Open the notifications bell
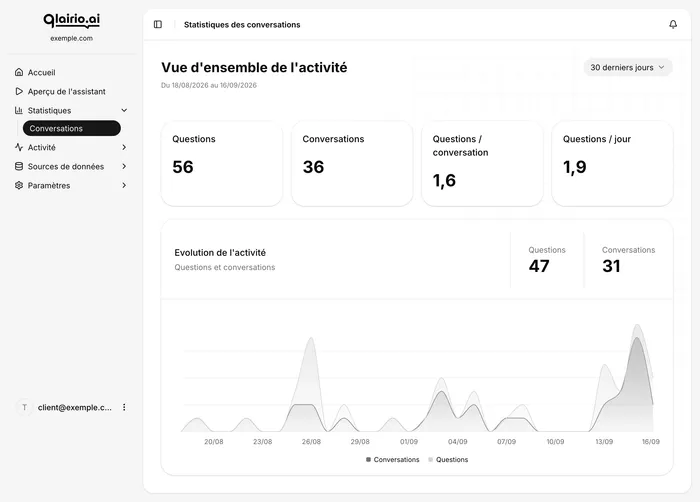Image resolution: width=700 pixels, height=502 pixels. [673, 25]
